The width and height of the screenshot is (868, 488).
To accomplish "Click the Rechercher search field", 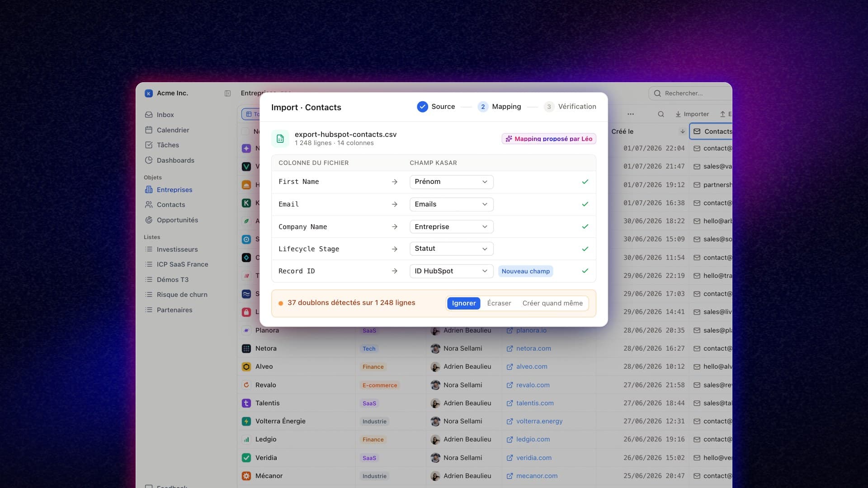I will [x=690, y=94].
